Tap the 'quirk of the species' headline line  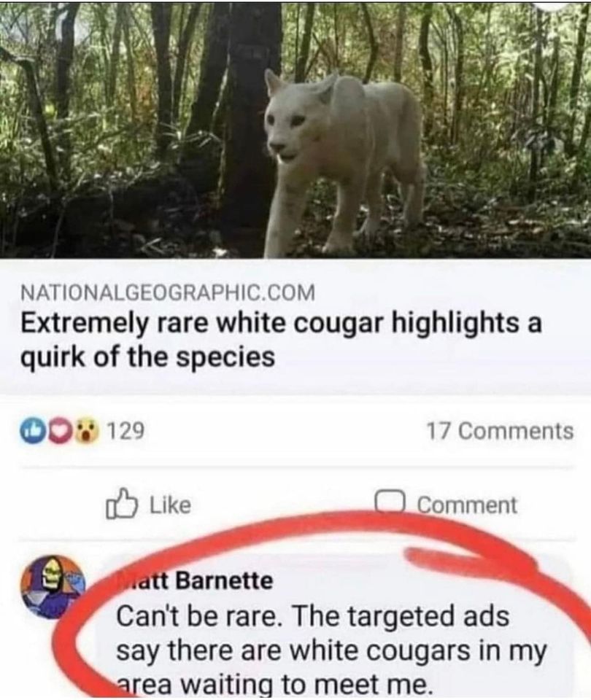pos(147,358)
